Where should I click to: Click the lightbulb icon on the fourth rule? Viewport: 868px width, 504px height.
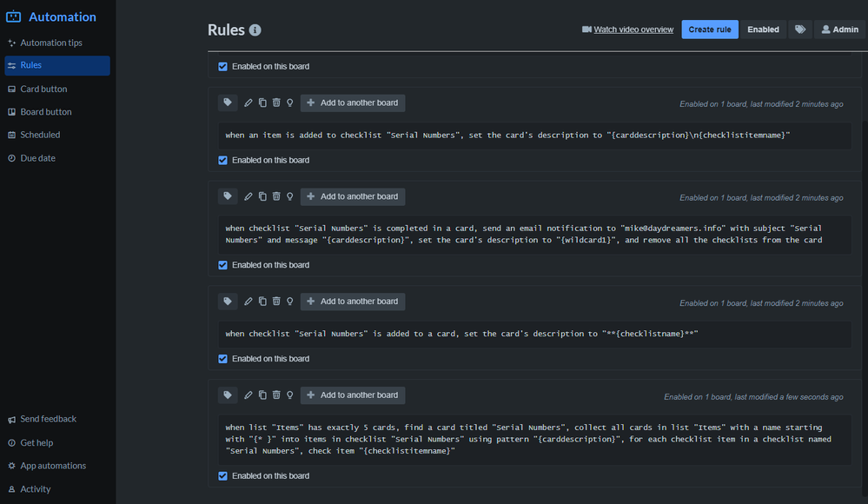[290, 395]
